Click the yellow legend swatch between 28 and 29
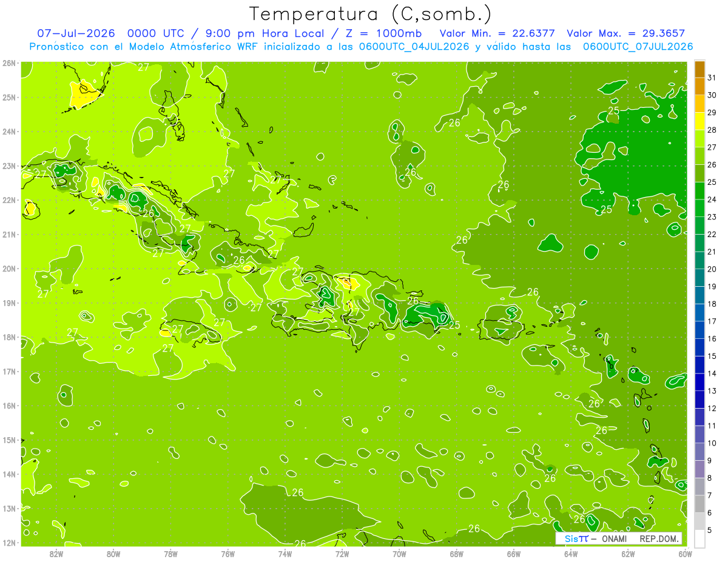728x562 pixels. pyautogui.click(x=699, y=121)
